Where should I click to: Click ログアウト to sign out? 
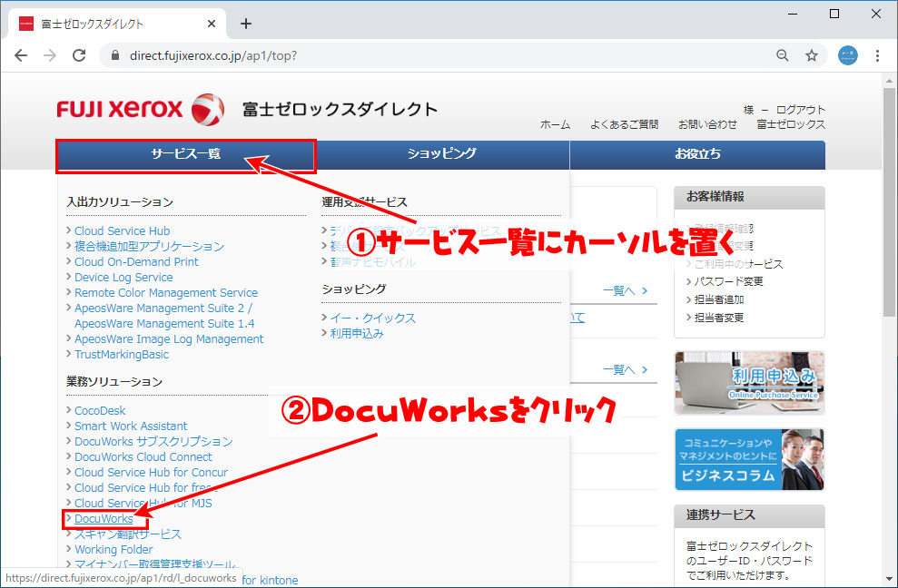[801, 110]
